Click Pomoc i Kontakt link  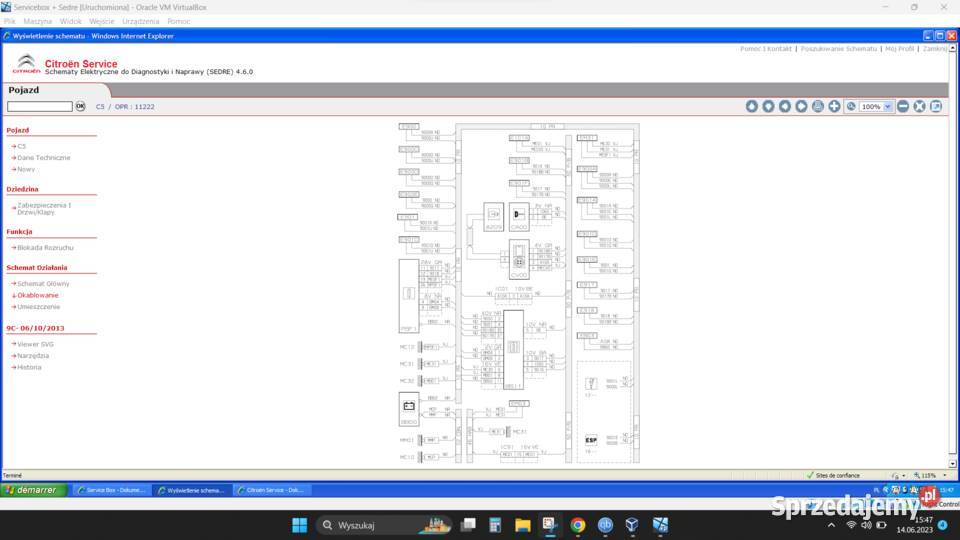pyautogui.click(x=765, y=48)
